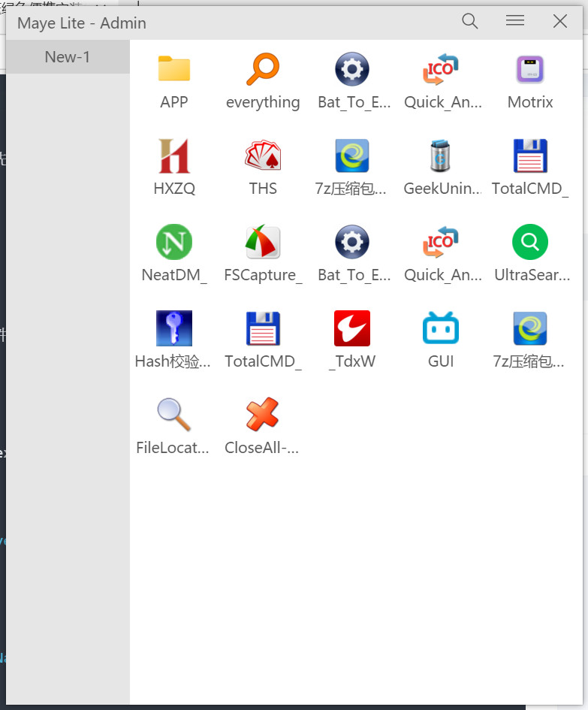Viewport: 588px width, 710px height.
Task: Open the HXZQ app icon
Action: click(174, 156)
